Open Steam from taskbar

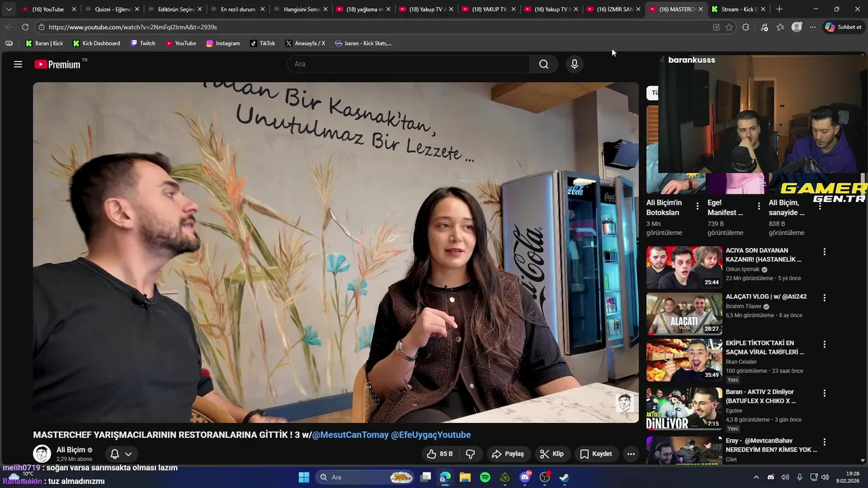point(564,477)
